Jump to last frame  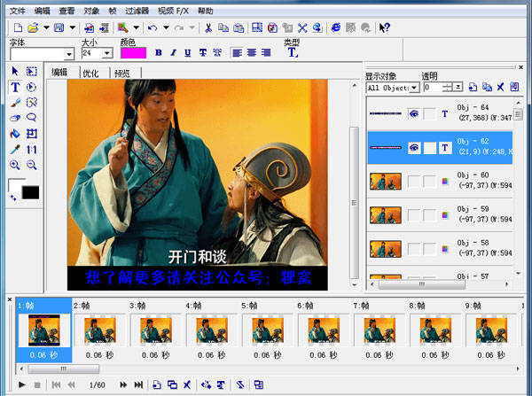(138, 384)
